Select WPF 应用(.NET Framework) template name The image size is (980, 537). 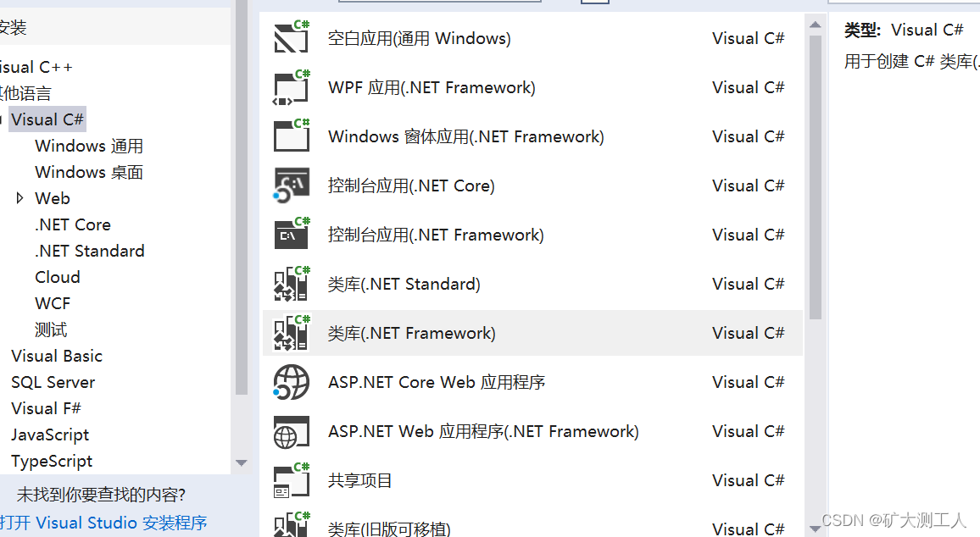pos(432,87)
